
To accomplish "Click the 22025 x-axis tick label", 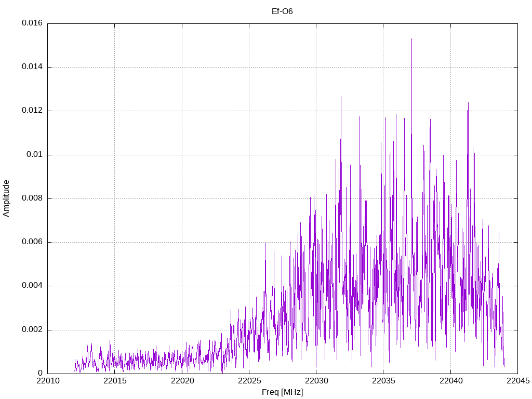I will tap(249, 381).
